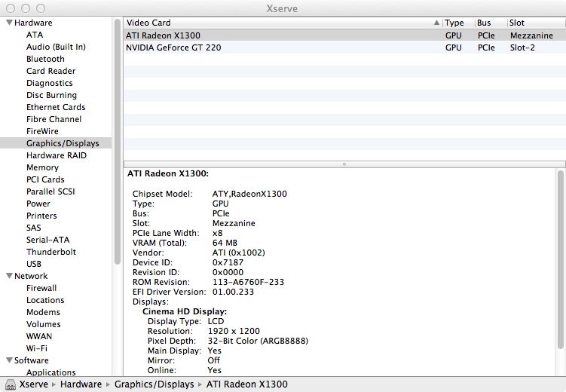The width and height of the screenshot is (566, 392).
Task: Select Audio (Built In) in sidebar
Action: (x=56, y=47)
